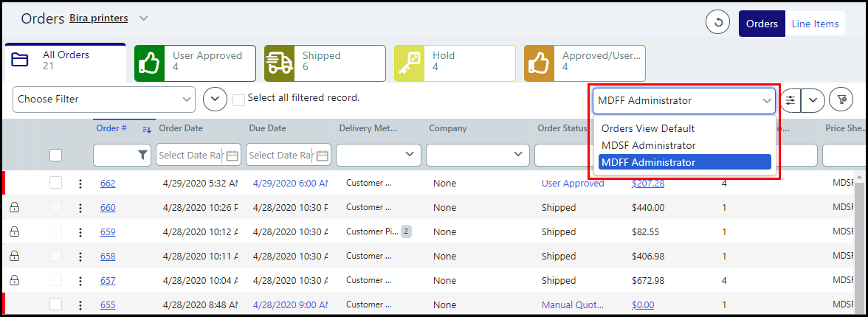Open the three-dot menu for order 659

point(80,232)
